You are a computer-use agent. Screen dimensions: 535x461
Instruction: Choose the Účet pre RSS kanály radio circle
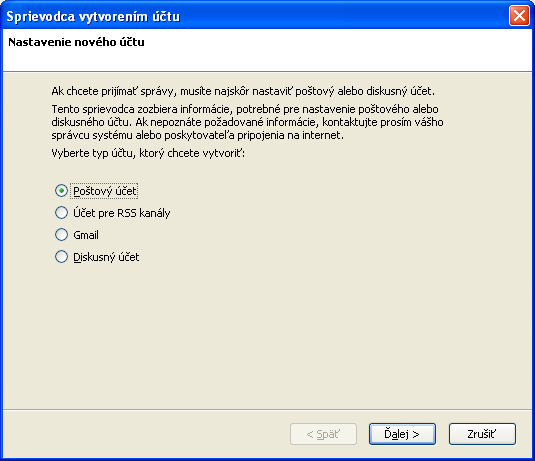(61, 213)
